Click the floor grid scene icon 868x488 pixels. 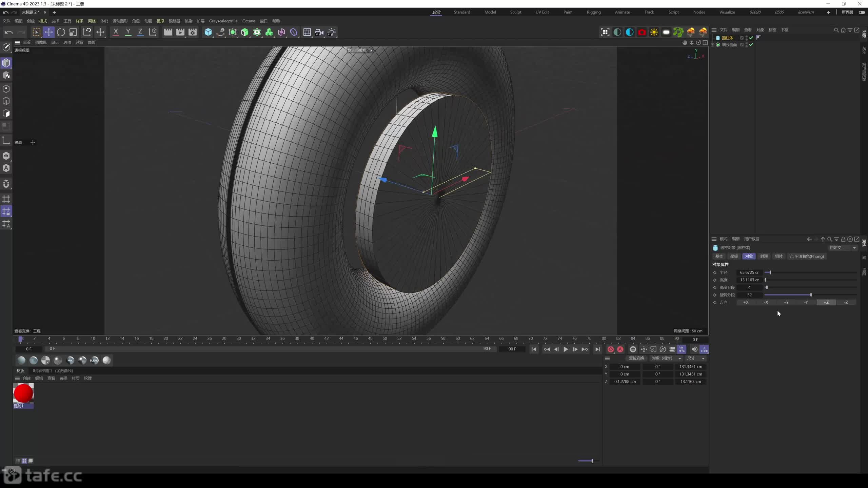[307, 32]
